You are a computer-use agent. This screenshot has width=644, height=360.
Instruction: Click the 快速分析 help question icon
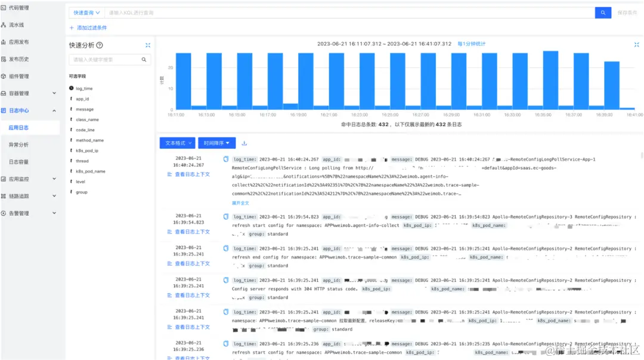[x=100, y=45]
